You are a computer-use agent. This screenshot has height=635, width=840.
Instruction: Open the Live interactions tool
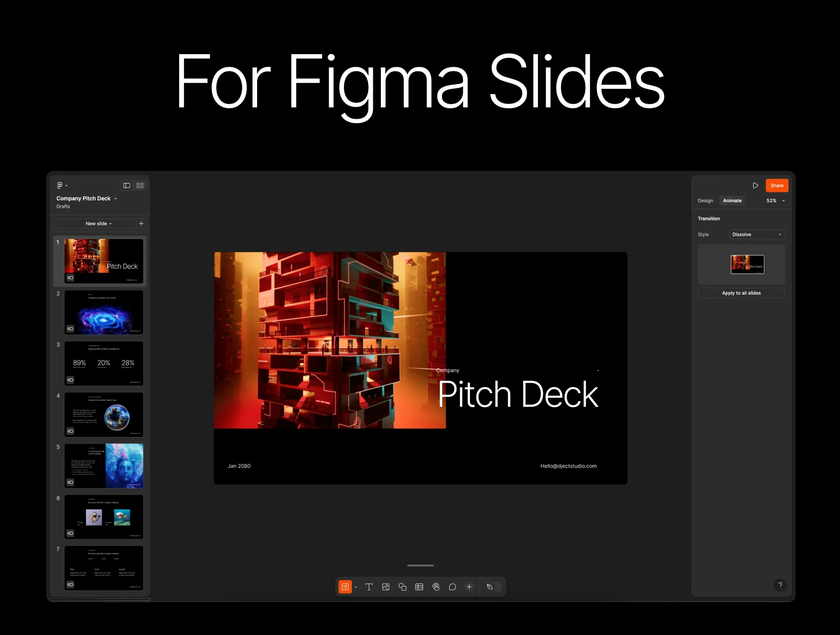click(x=436, y=587)
